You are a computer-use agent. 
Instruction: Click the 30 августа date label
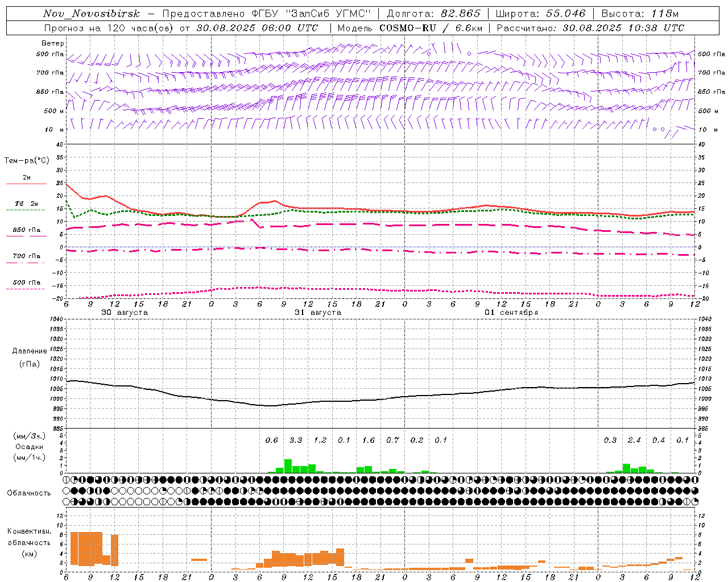[125, 313]
